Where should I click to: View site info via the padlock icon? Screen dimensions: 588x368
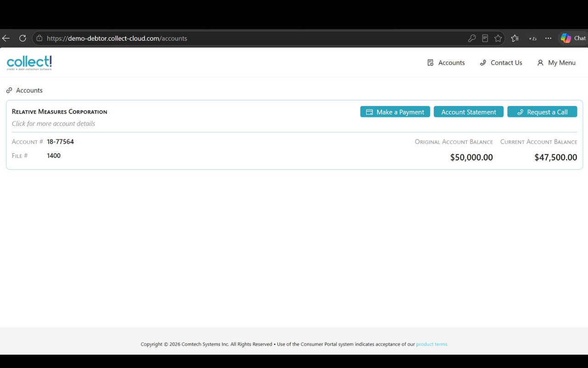(x=40, y=38)
